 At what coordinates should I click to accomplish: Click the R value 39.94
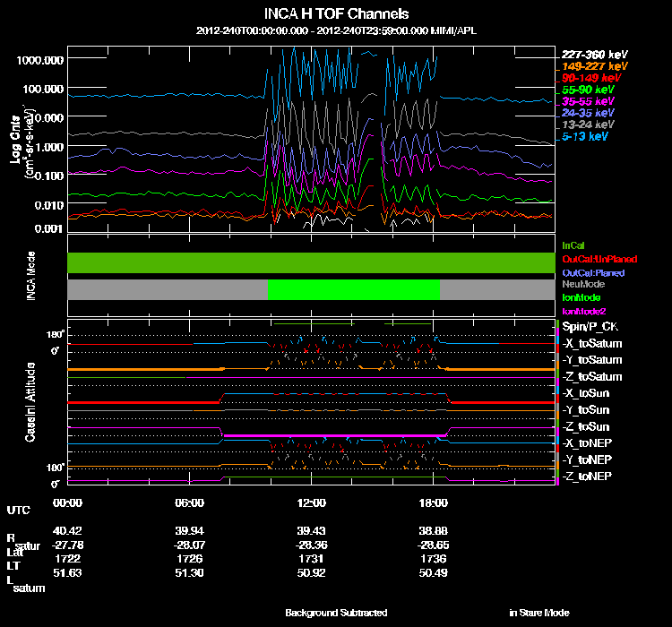tap(189, 530)
